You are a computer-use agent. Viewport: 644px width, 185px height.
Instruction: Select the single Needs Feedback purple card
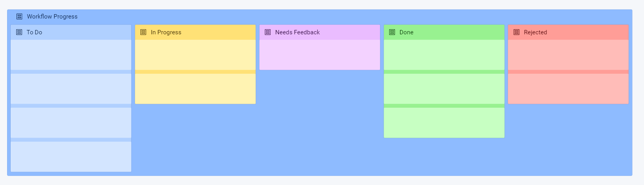pos(320,55)
